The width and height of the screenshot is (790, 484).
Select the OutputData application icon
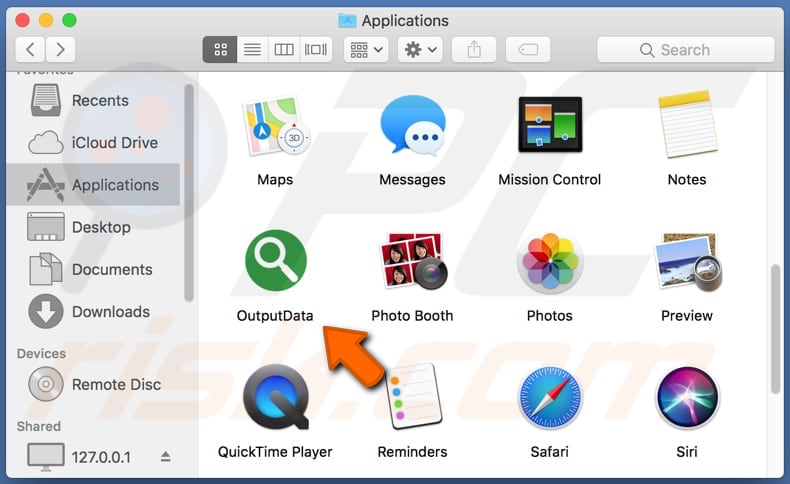click(276, 260)
